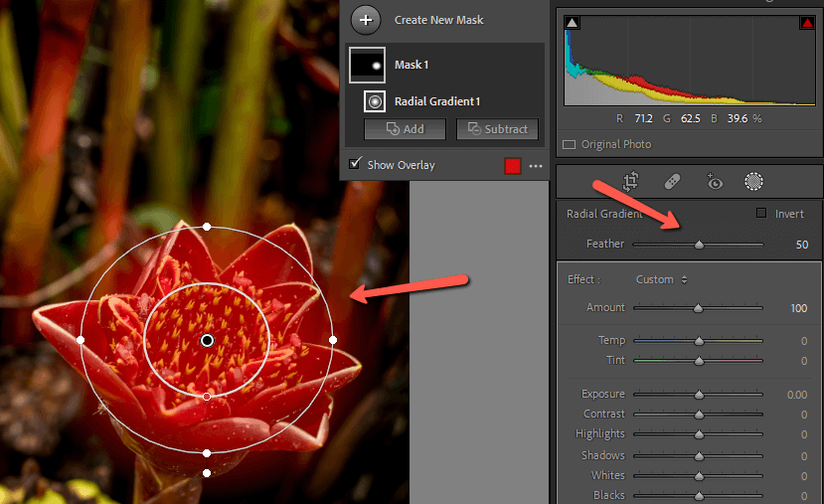824x504 pixels.
Task: Click the Radial Gradient 1 label
Action: [x=437, y=101]
